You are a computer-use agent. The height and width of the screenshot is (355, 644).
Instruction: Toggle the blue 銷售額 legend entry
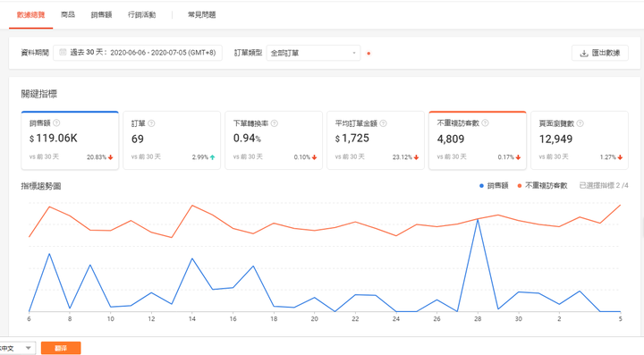point(494,185)
